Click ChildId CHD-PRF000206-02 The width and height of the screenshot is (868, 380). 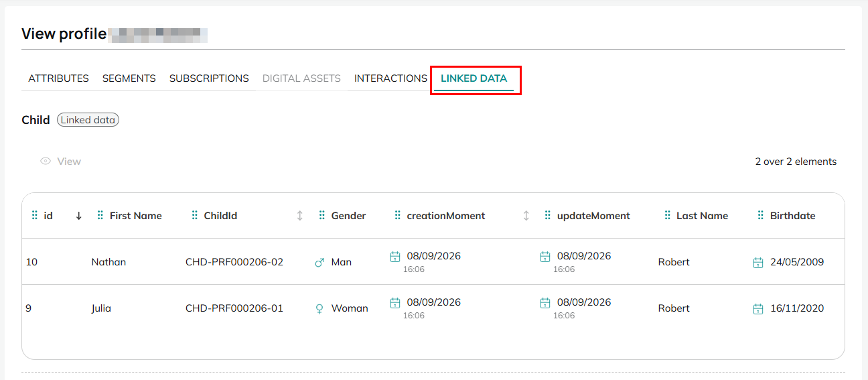click(x=234, y=262)
